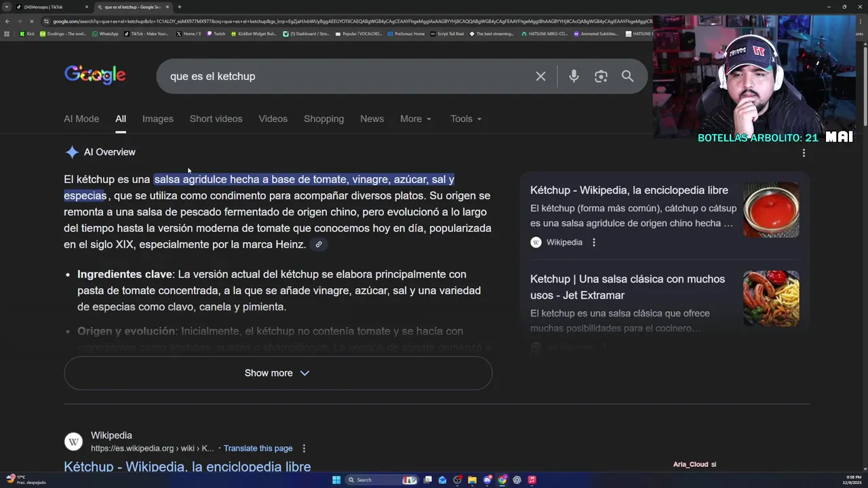Stop page loading in browser toolbar

(x=31, y=21)
